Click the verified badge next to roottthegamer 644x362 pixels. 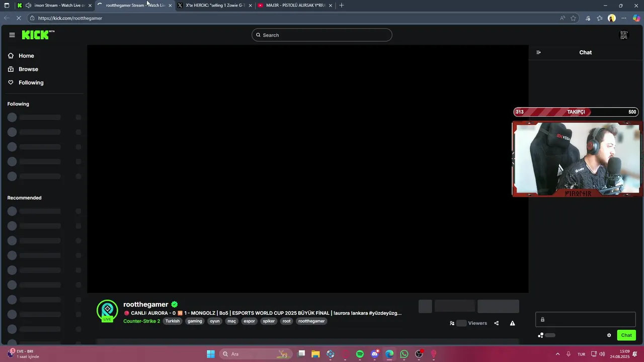[x=175, y=304]
